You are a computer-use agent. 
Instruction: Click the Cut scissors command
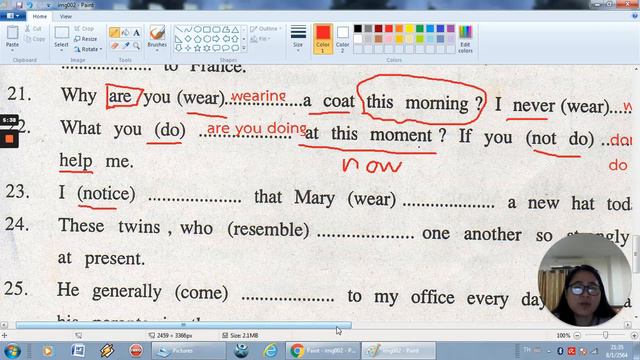(x=33, y=29)
